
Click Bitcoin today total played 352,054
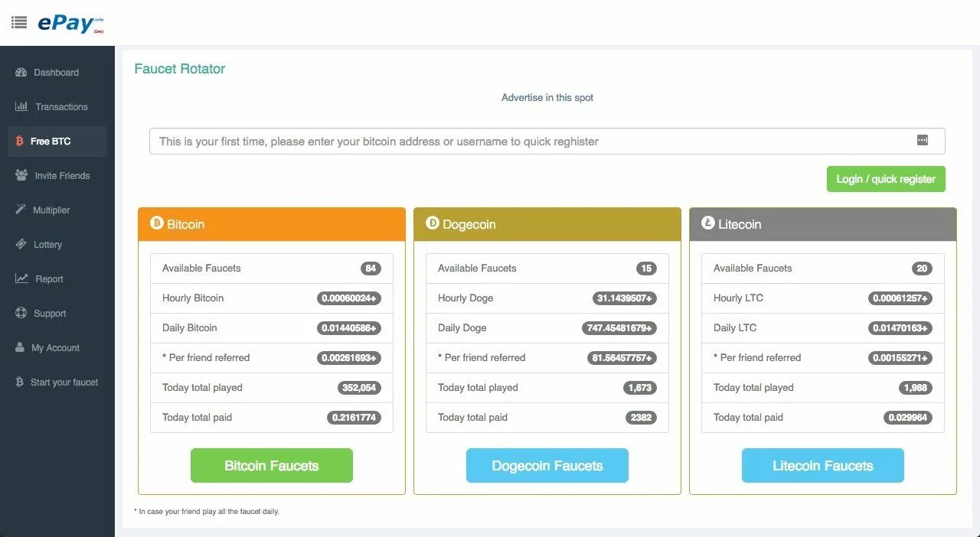click(x=359, y=388)
